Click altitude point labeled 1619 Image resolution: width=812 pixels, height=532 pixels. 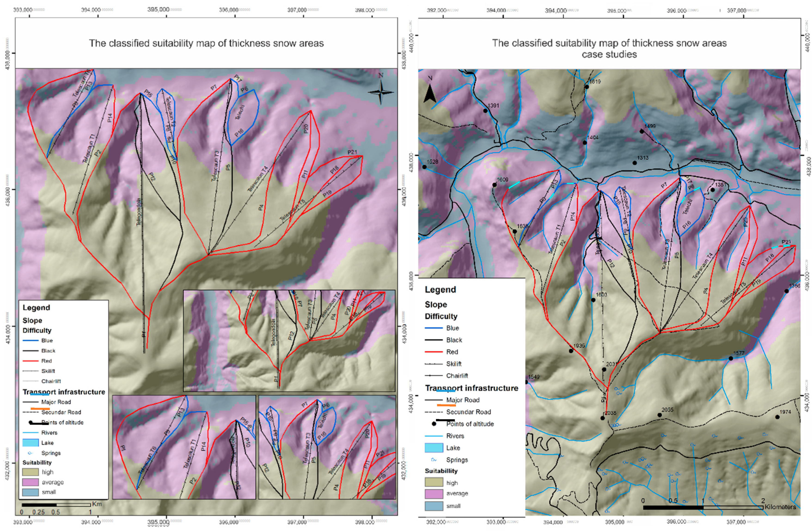coord(586,87)
